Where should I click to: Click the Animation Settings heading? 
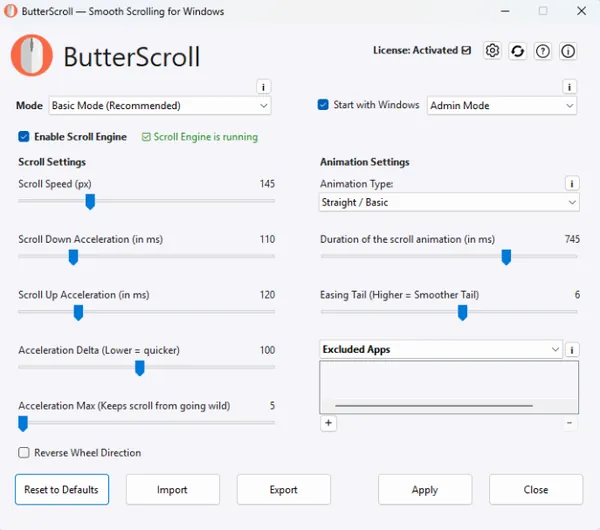click(365, 162)
